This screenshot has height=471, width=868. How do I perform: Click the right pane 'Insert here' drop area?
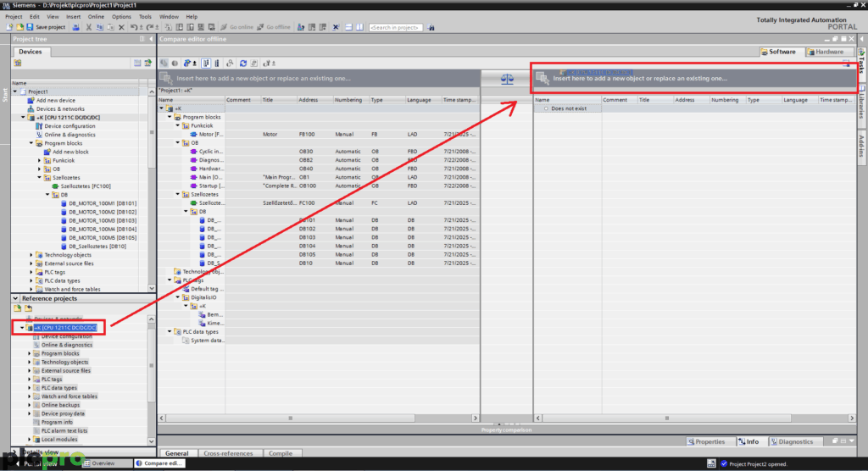(695, 78)
